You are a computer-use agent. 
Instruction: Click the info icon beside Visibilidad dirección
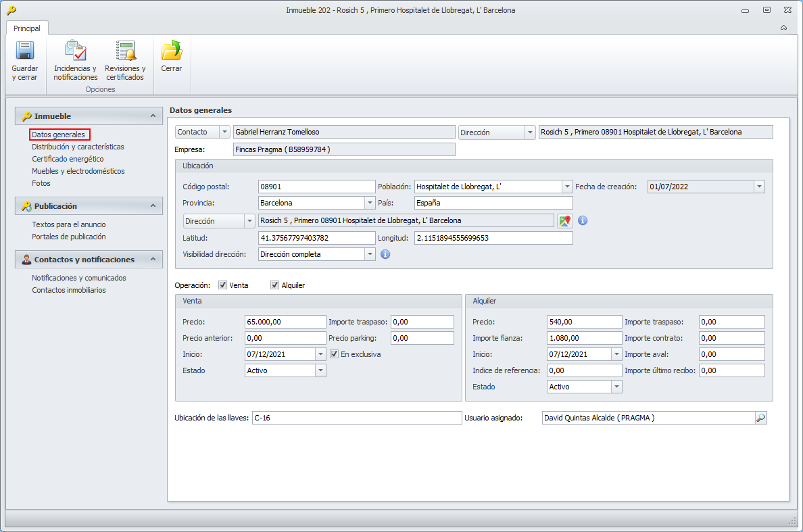coord(385,254)
